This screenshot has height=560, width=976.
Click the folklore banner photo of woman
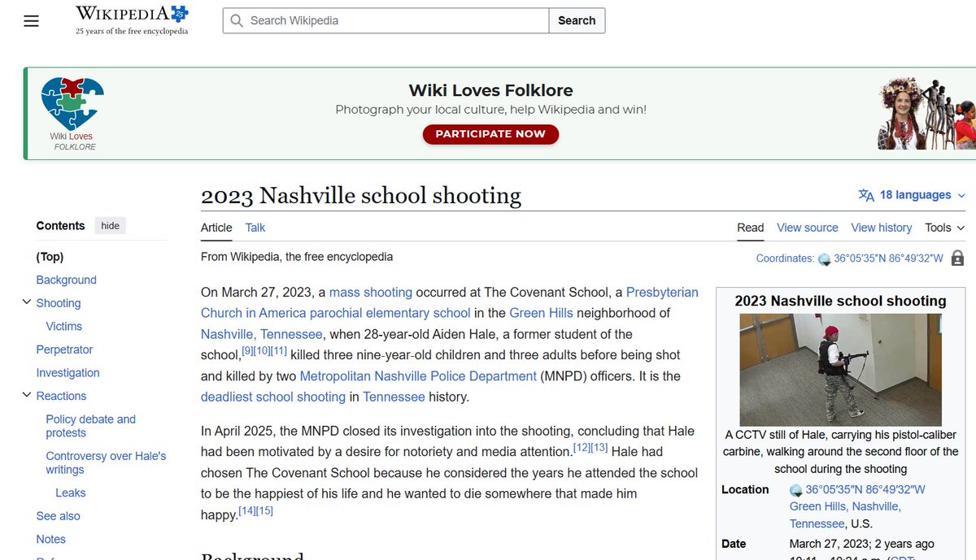(x=902, y=113)
